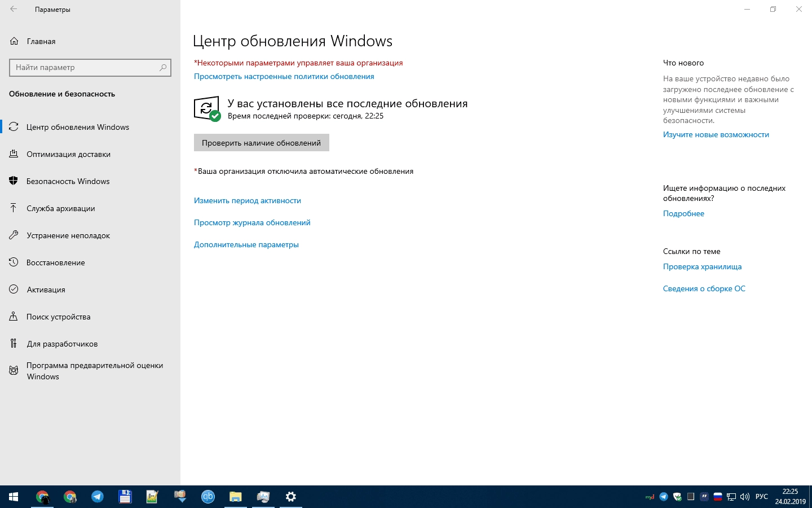812x508 pixels.
Task: Click the shield with checkmark tray icon
Action: click(x=677, y=497)
